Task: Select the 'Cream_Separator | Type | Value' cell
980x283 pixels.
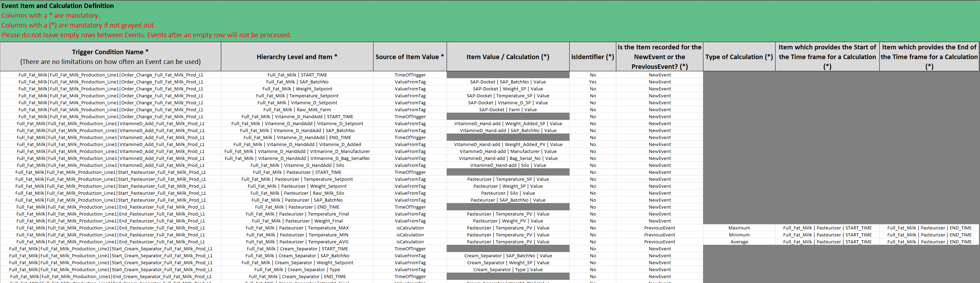Action: (508, 270)
